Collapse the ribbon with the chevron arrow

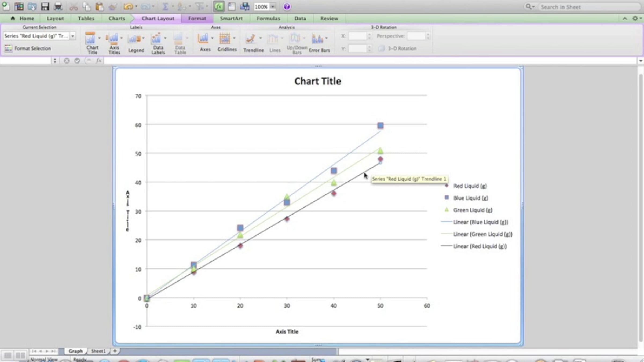point(625,18)
